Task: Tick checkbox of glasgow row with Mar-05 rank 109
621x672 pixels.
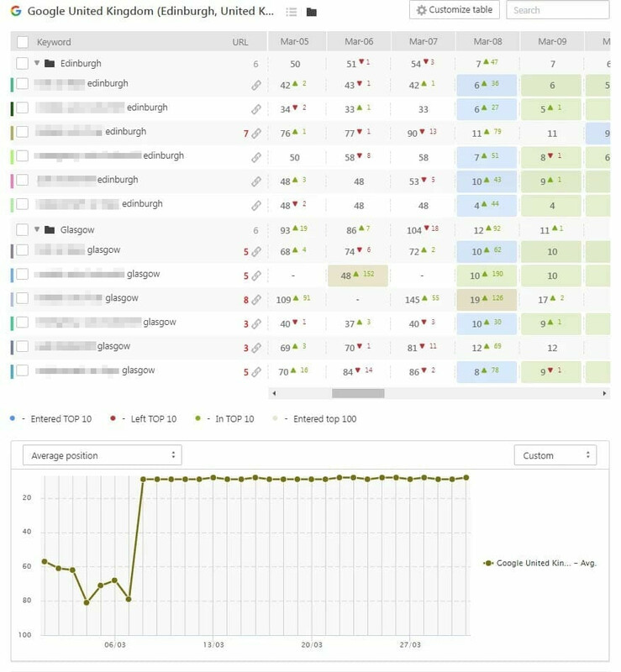Action: click(23, 298)
